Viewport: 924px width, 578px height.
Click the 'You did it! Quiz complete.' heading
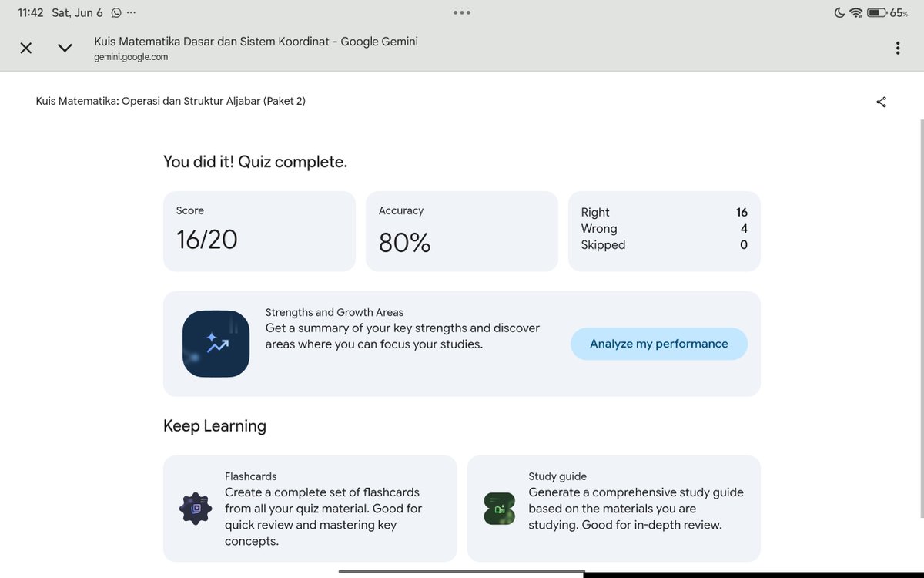(255, 162)
